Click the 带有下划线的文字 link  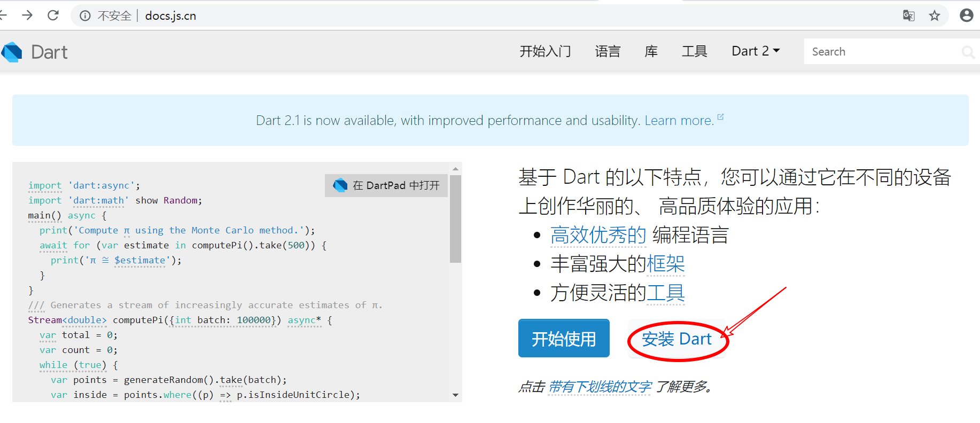[600, 387]
